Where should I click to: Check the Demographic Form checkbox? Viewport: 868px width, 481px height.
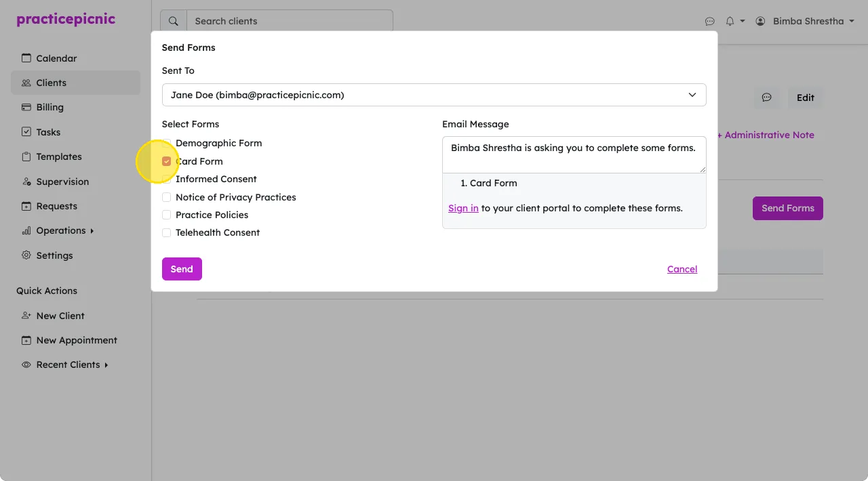166,143
